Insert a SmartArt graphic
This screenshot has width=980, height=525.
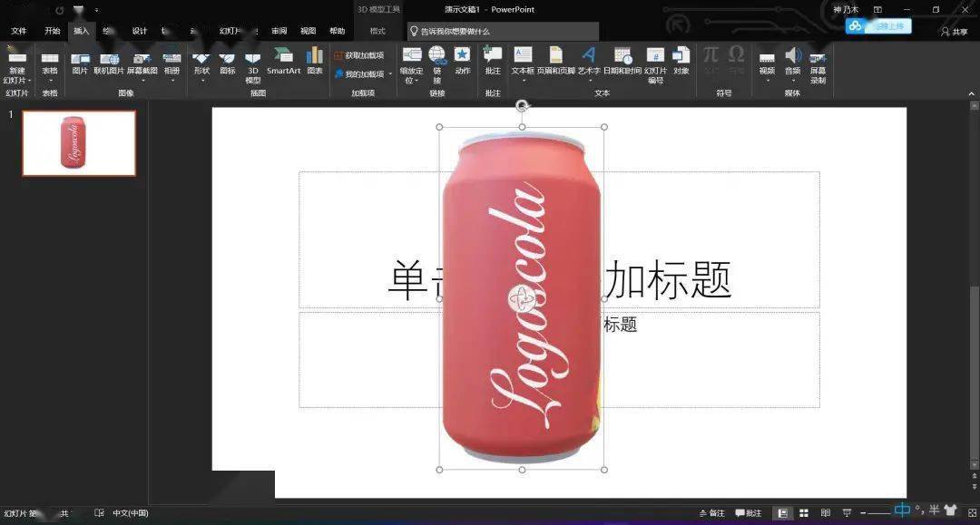click(x=284, y=65)
